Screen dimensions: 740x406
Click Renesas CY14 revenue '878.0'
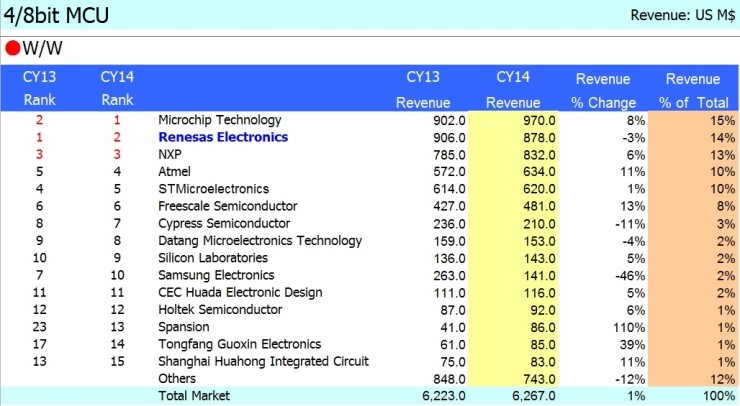539,138
